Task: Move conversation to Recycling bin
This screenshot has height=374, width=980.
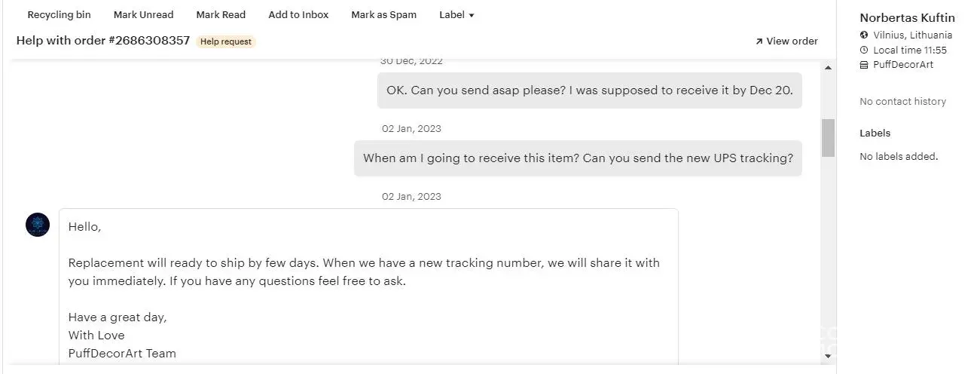Action: click(59, 15)
